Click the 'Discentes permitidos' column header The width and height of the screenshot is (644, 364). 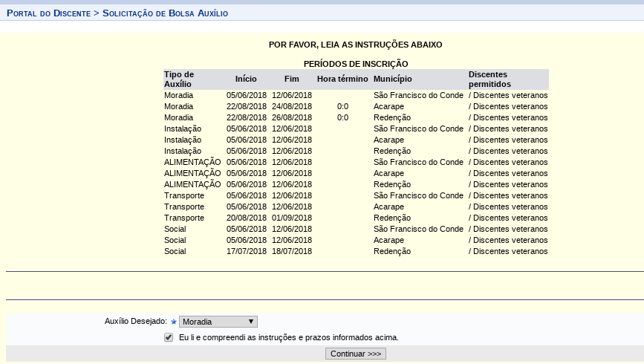click(x=489, y=79)
